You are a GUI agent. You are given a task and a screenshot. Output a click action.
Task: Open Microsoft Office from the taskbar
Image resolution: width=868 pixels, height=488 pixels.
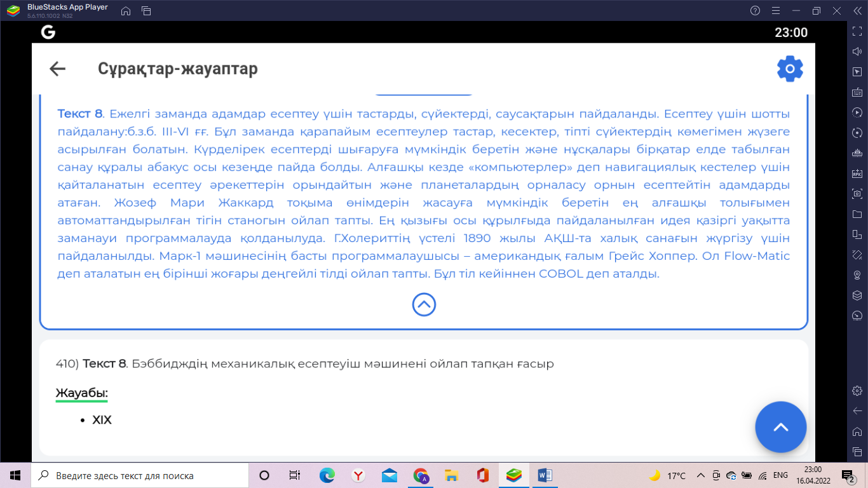point(482,475)
